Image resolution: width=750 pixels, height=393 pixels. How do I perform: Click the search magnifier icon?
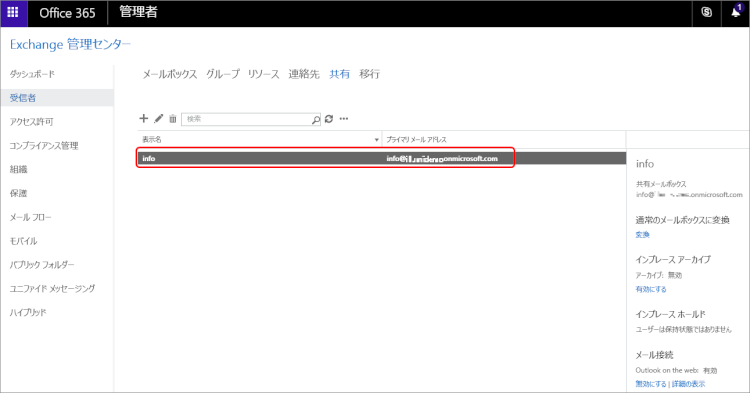pyautogui.click(x=316, y=119)
